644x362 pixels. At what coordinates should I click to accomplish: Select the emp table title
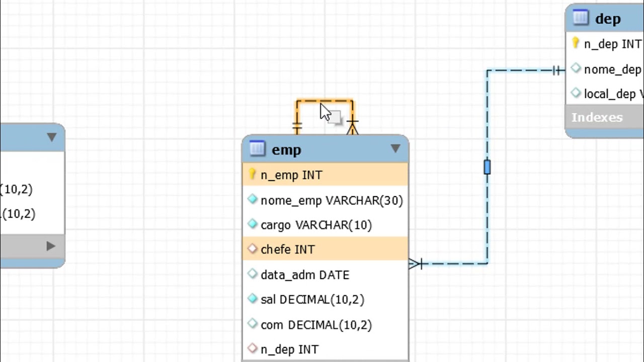286,150
